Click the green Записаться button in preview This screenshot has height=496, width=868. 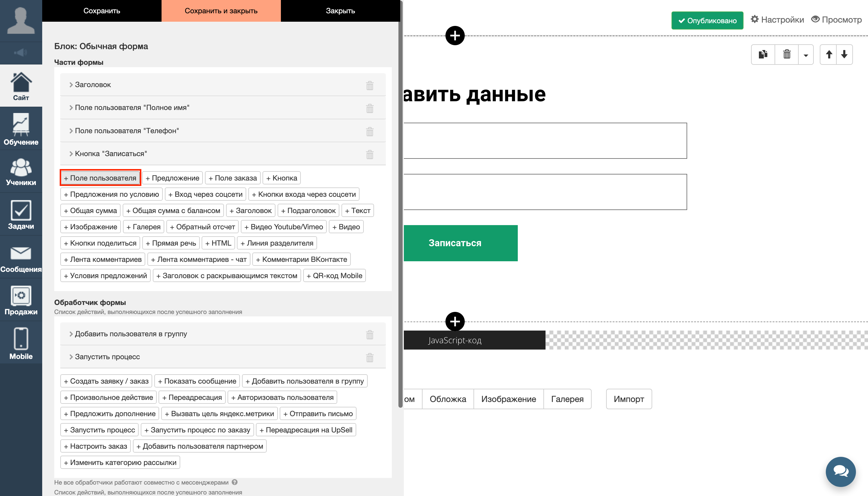point(461,243)
